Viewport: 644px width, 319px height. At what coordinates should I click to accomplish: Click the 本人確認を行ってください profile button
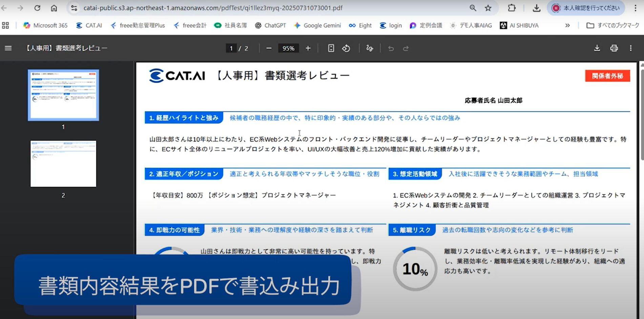coord(586,8)
